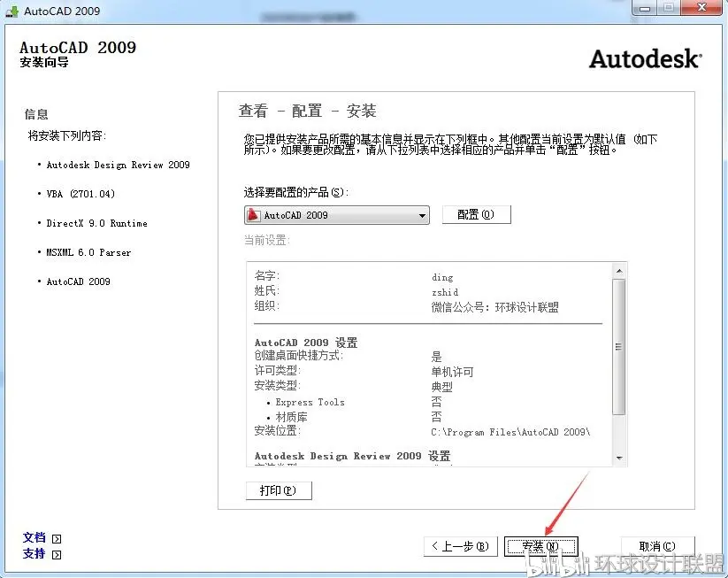Select 'VBA (2701.04)' in info list

(80, 194)
